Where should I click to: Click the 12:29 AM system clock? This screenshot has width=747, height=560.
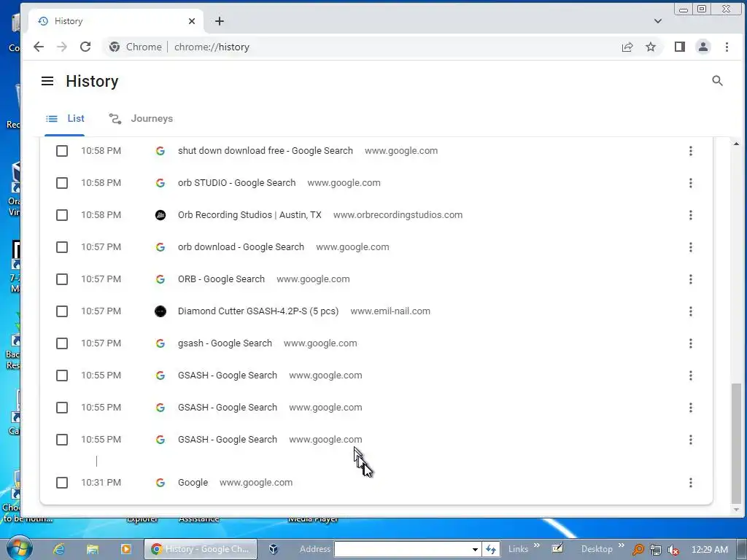[x=709, y=550]
